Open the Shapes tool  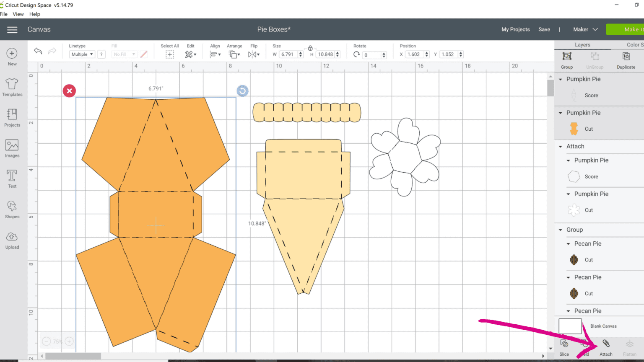[12, 209]
